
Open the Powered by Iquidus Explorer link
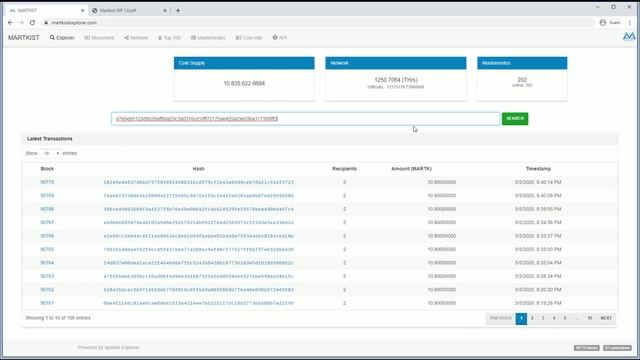[x=109, y=348]
